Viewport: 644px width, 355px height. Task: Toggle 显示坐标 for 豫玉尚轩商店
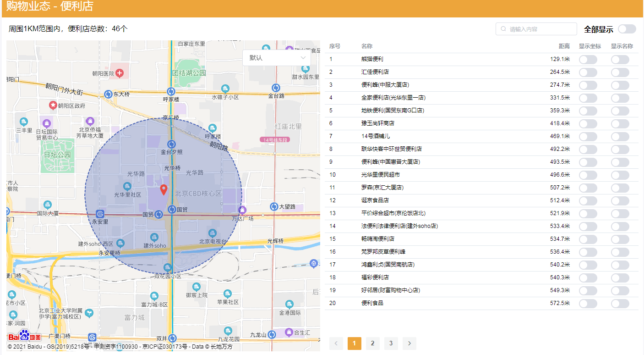pos(588,124)
